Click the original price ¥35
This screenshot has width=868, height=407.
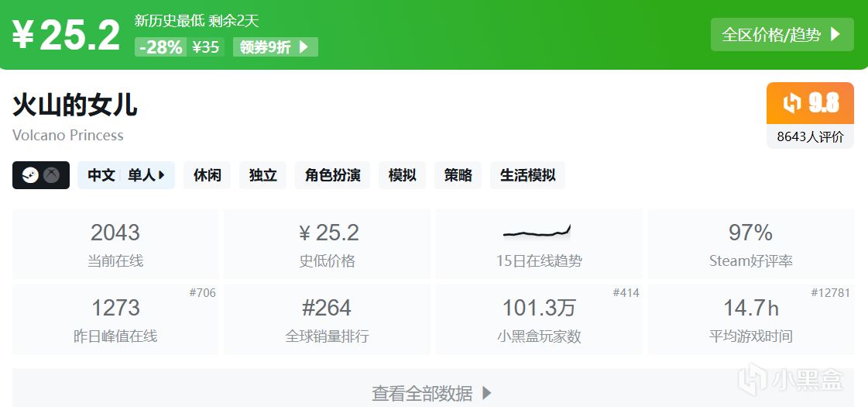(205, 47)
